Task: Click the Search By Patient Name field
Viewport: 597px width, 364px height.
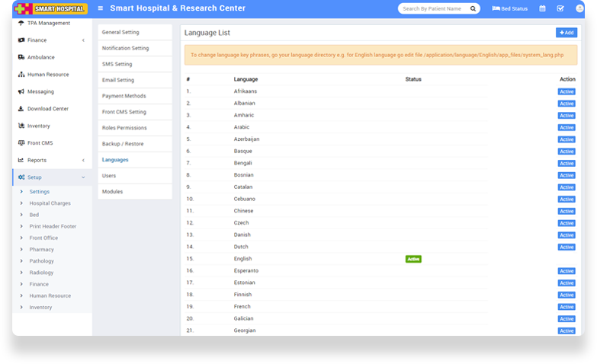Action: pos(432,9)
